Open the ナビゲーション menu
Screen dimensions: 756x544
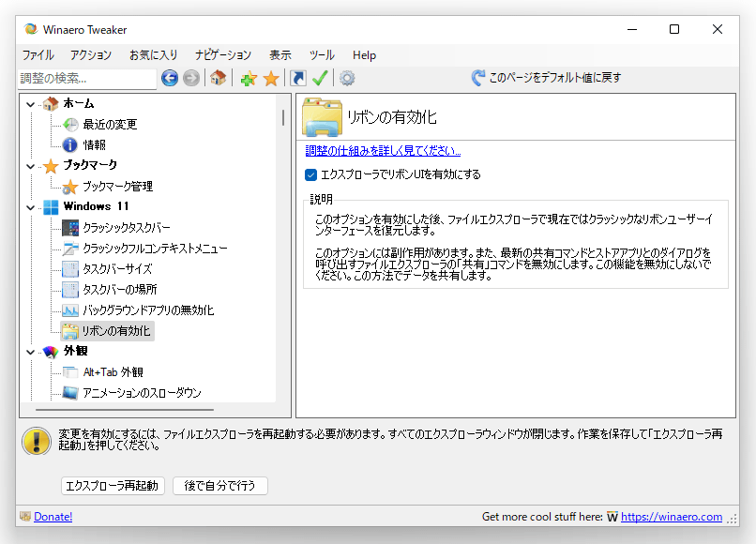[222, 55]
